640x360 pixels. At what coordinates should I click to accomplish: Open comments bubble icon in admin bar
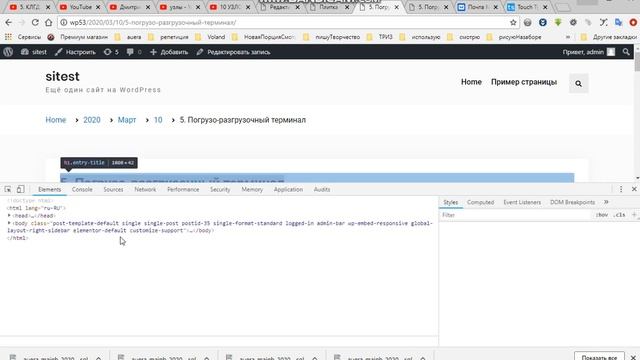(134, 52)
